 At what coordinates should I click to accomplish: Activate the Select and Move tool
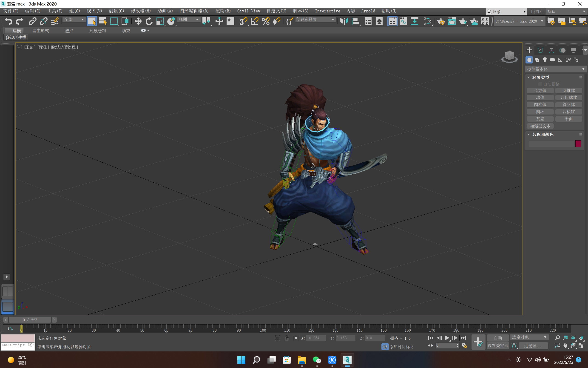138,21
